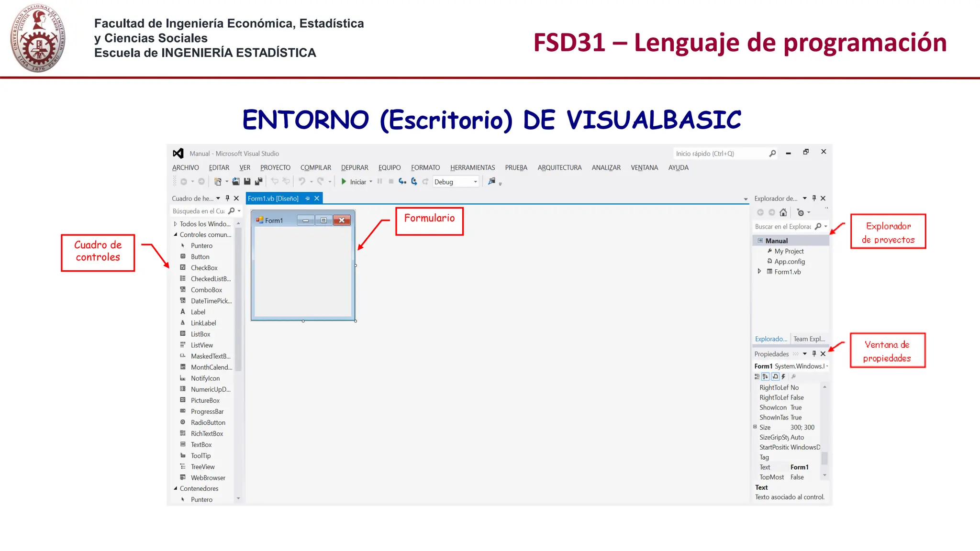The width and height of the screenshot is (980, 551).
Task: Click the Undo arrow icon
Action: [301, 182]
